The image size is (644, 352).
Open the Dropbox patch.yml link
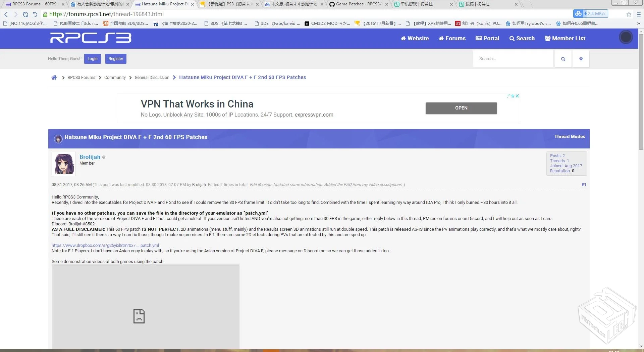pyautogui.click(x=105, y=246)
